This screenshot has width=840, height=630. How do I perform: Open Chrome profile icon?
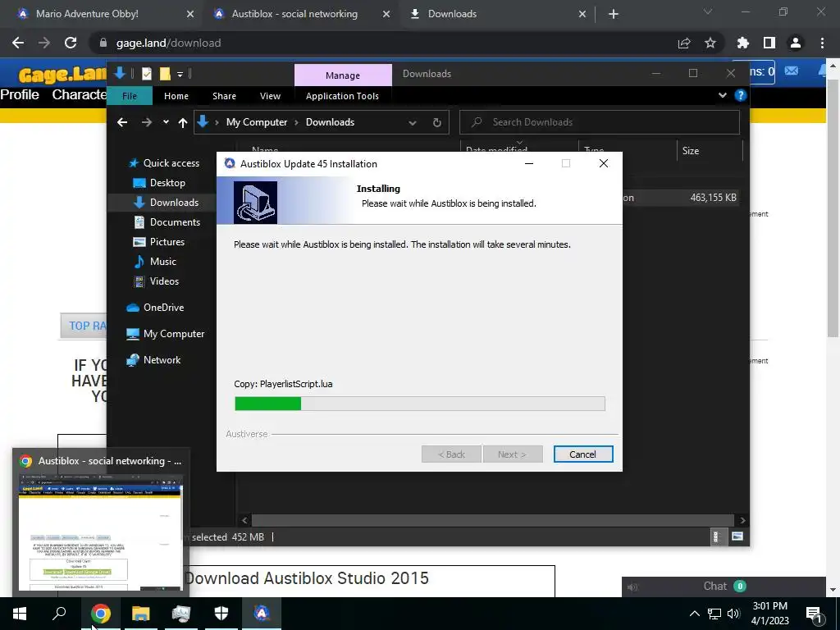pos(796,43)
